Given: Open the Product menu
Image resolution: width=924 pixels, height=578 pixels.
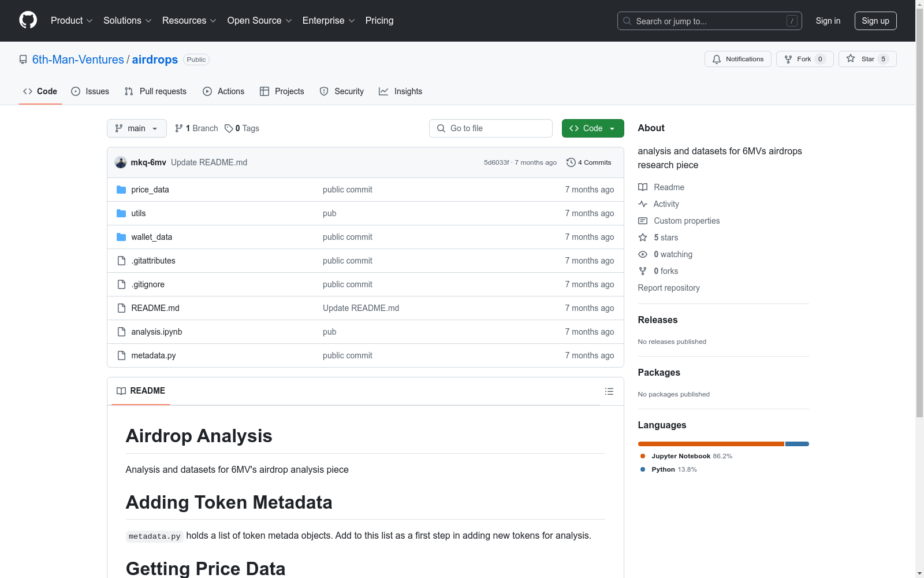Looking at the screenshot, I should click(72, 20).
